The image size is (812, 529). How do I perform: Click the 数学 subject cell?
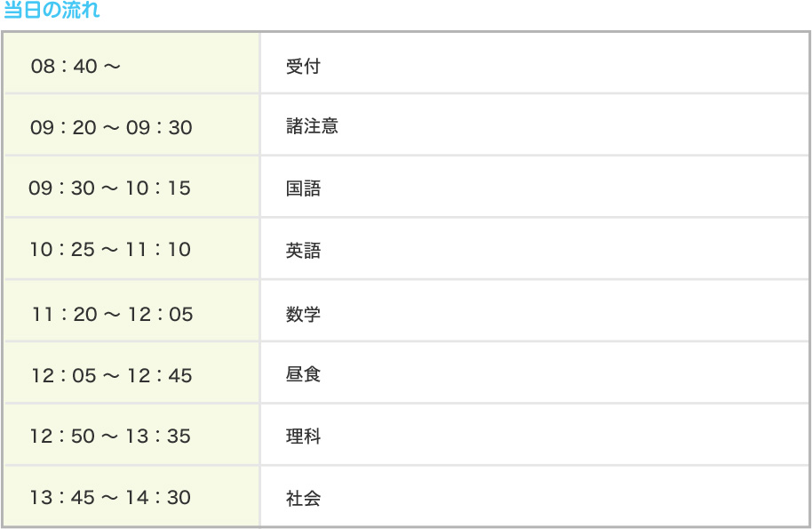click(303, 314)
